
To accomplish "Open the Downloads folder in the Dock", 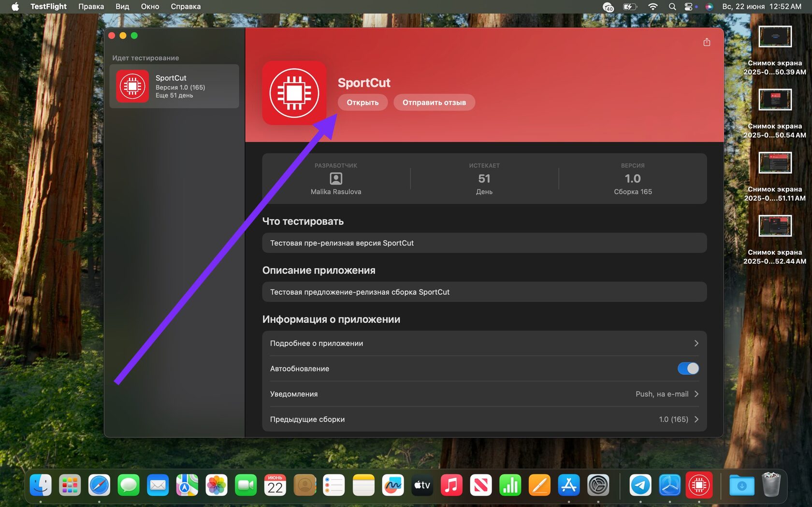I will (x=742, y=485).
